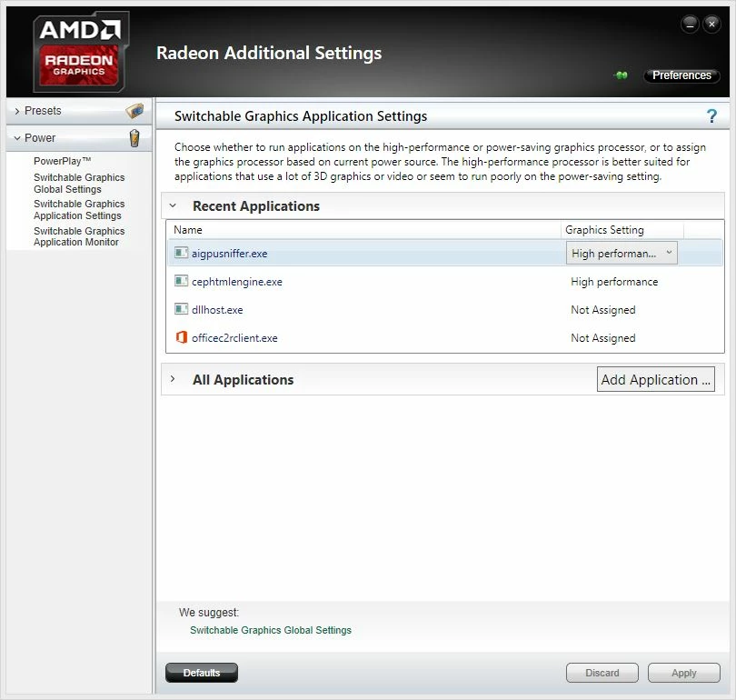
Task: Click the Defaults button
Action: click(x=202, y=673)
